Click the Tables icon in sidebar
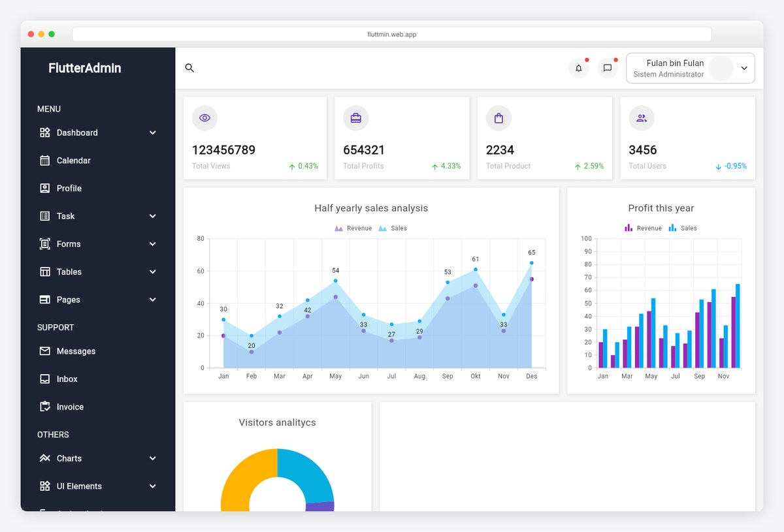 click(x=45, y=272)
